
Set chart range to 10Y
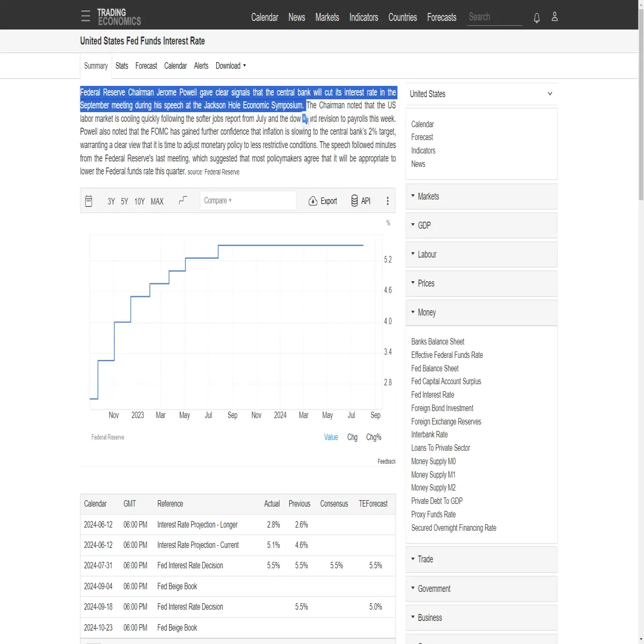(x=140, y=201)
